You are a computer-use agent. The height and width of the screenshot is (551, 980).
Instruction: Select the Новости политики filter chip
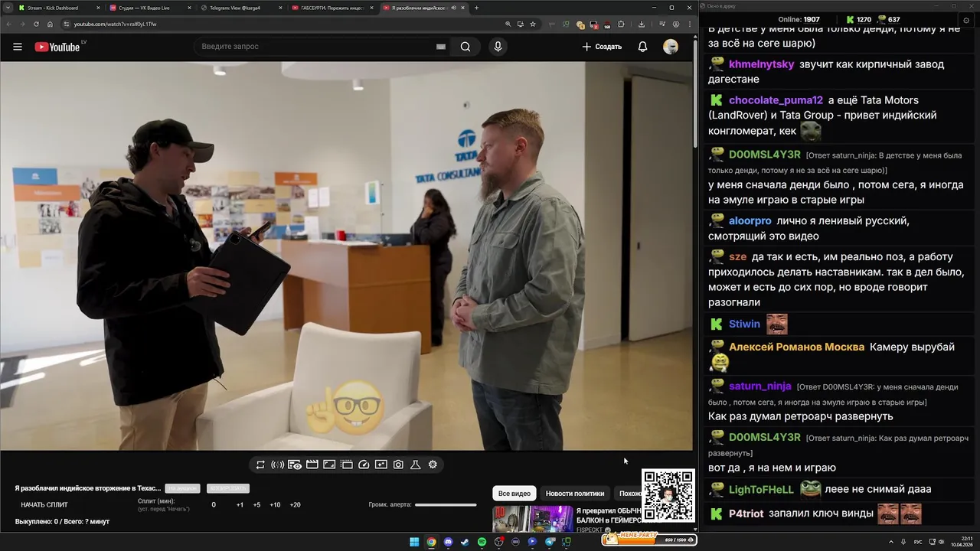pyautogui.click(x=575, y=494)
